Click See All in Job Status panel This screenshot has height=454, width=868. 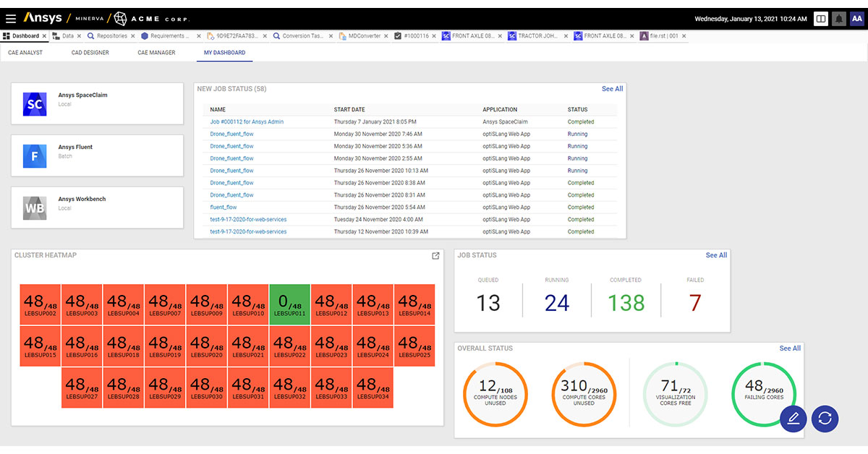click(716, 255)
